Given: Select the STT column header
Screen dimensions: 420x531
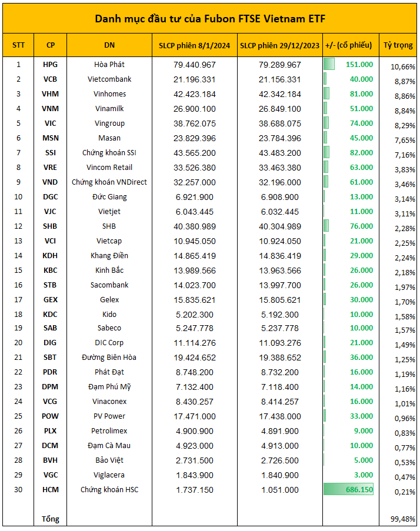Looking at the screenshot, I should 18,45.
